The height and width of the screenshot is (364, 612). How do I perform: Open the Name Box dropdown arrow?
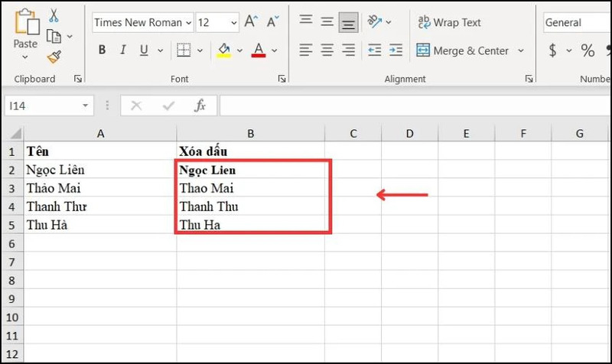pos(86,106)
